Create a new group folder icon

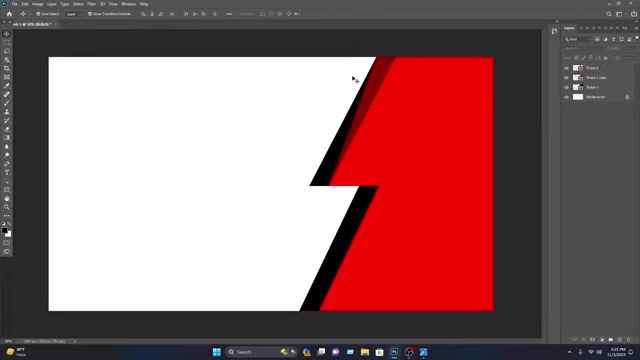611,340
